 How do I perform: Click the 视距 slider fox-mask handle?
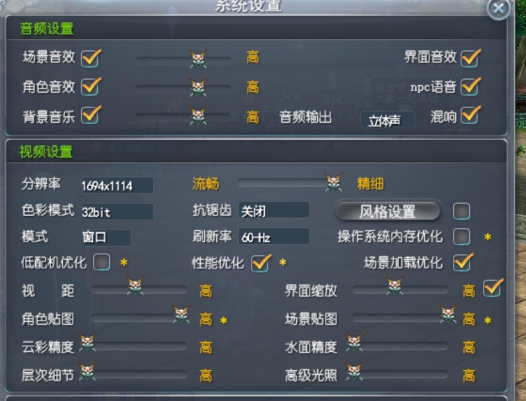[x=136, y=286]
